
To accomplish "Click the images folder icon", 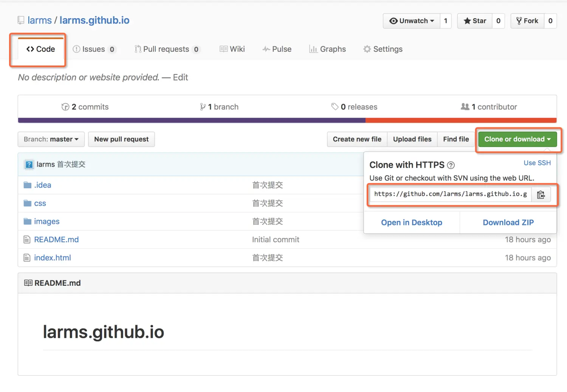I will tap(28, 222).
